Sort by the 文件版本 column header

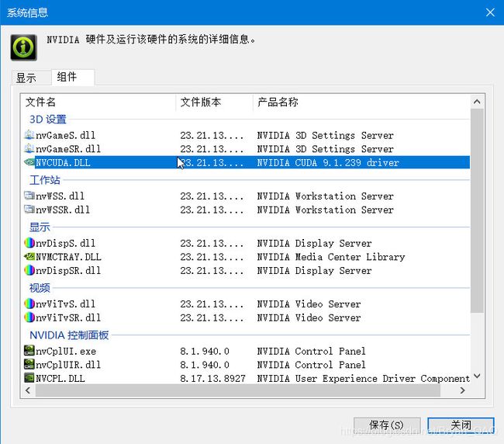(214, 102)
